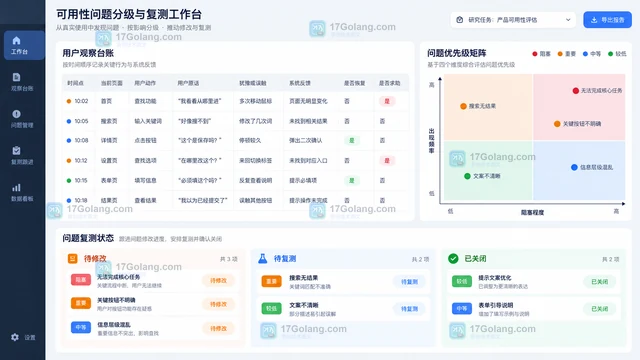The height and width of the screenshot is (360, 640).
Task: Click the 是否求助 column header
Action: pyautogui.click(x=389, y=83)
